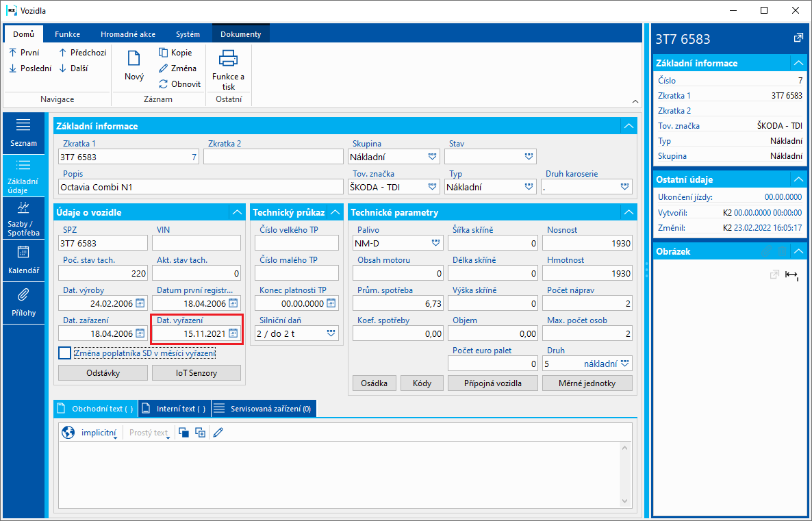Click the Osádka button

tap(374, 383)
